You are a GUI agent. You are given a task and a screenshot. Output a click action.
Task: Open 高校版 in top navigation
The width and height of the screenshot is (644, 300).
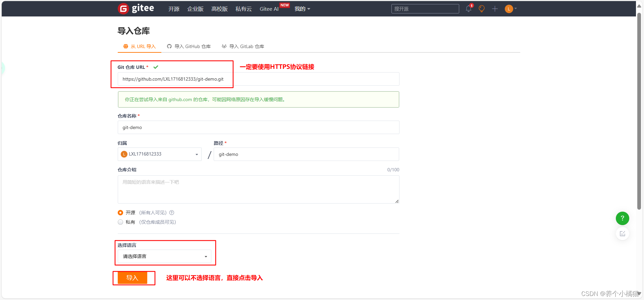tap(220, 9)
